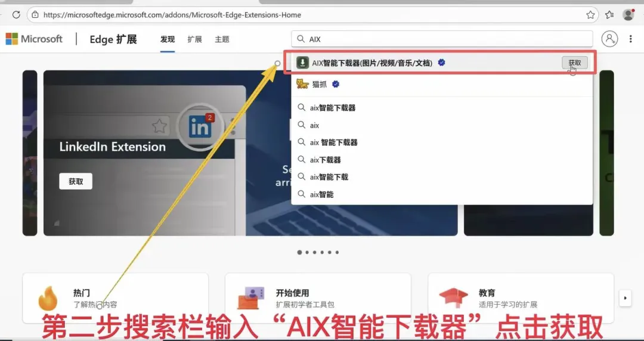Open the browser favorites list icon

point(609,15)
